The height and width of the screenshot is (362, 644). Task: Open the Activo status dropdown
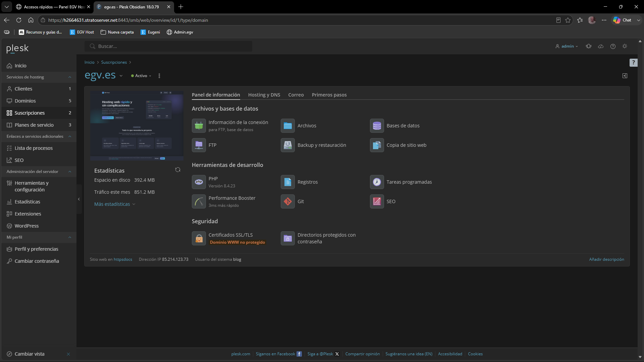click(141, 76)
